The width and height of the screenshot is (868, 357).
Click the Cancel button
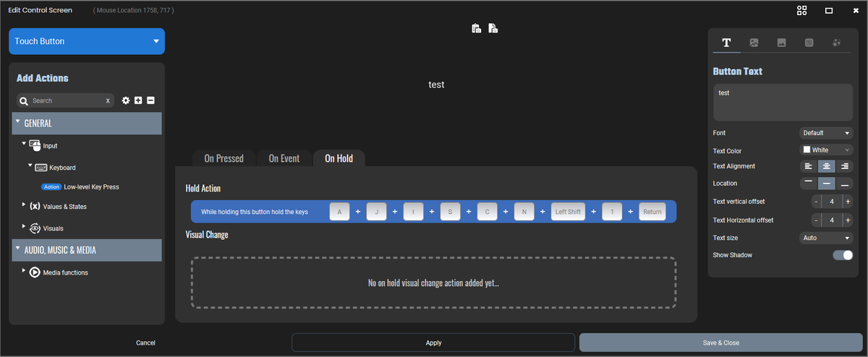tap(145, 343)
